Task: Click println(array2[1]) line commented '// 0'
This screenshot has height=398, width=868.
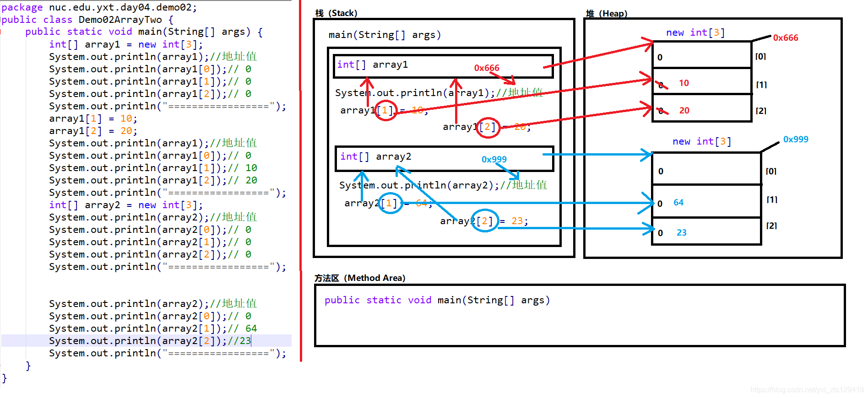Action: click(x=150, y=242)
